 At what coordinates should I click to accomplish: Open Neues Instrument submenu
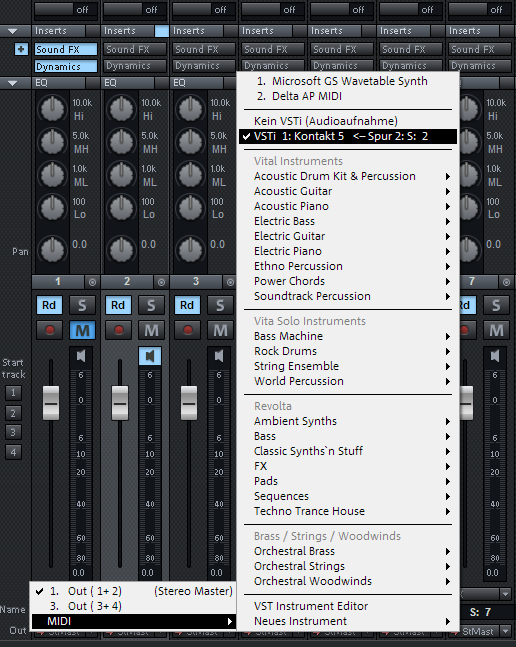348,621
